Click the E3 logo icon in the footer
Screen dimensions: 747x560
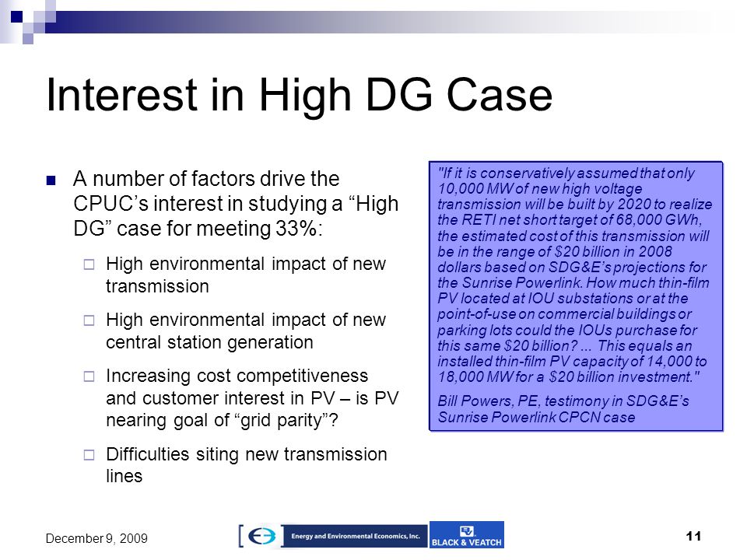[x=261, y=537]
